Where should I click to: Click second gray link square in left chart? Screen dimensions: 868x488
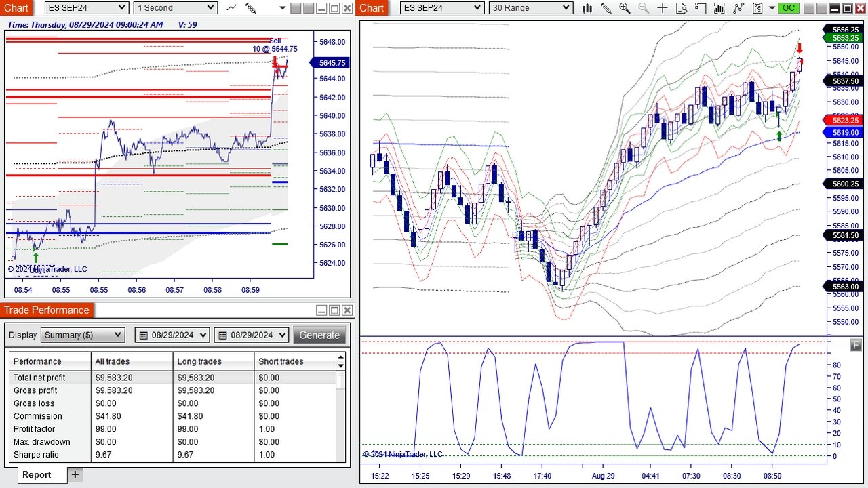[309, 8]
